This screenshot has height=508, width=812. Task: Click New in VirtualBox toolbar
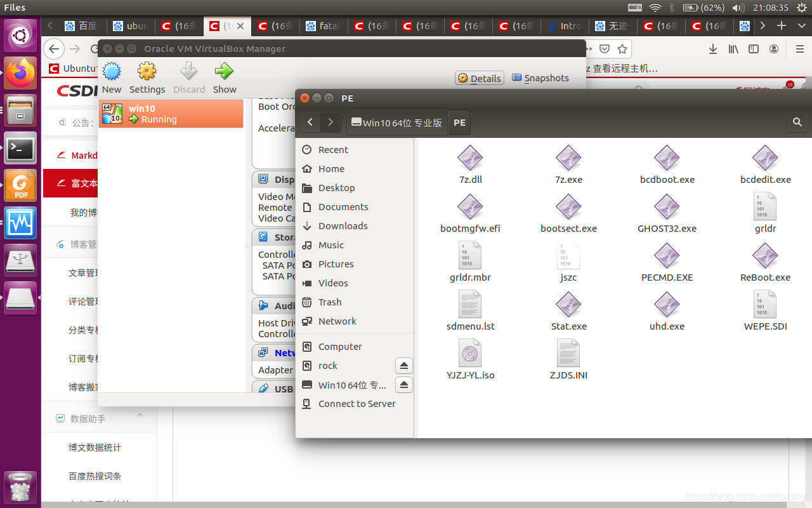click(112, 78)
